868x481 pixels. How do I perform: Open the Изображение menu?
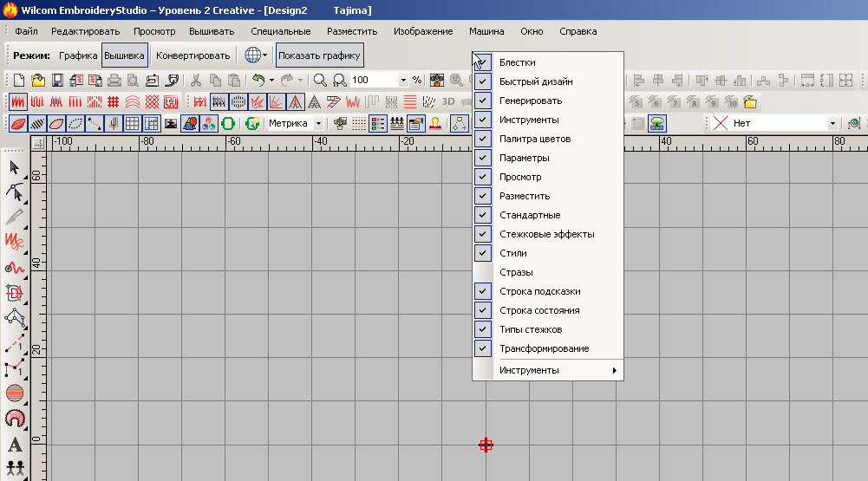click(x=423, y=31)
